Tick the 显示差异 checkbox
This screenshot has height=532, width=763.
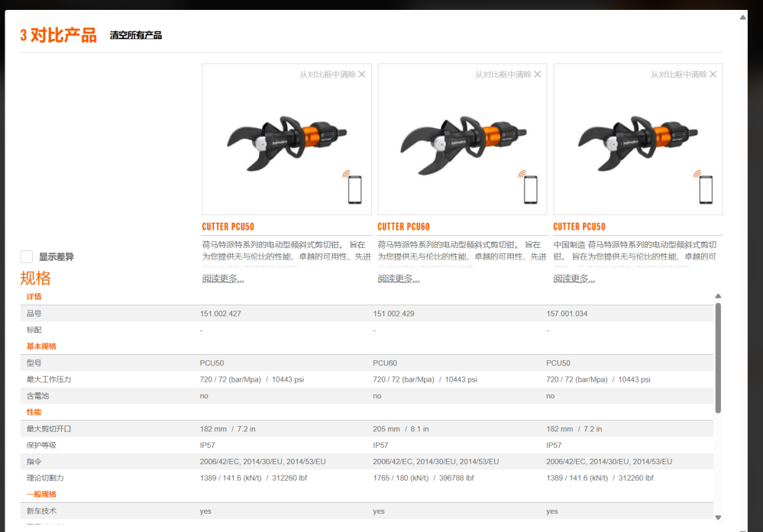click(x=27, y=256)
